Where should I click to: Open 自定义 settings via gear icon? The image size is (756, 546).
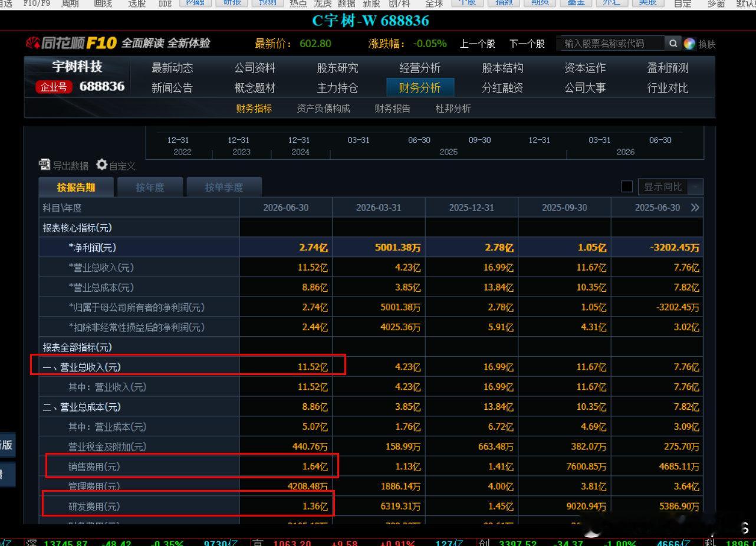click(101, 165)
